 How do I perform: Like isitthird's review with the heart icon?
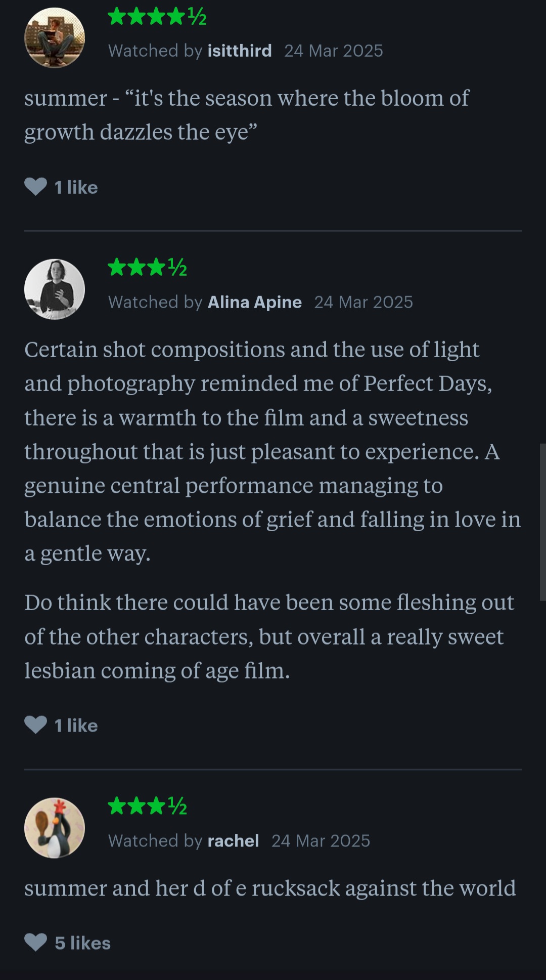click(x=35, y=187)
